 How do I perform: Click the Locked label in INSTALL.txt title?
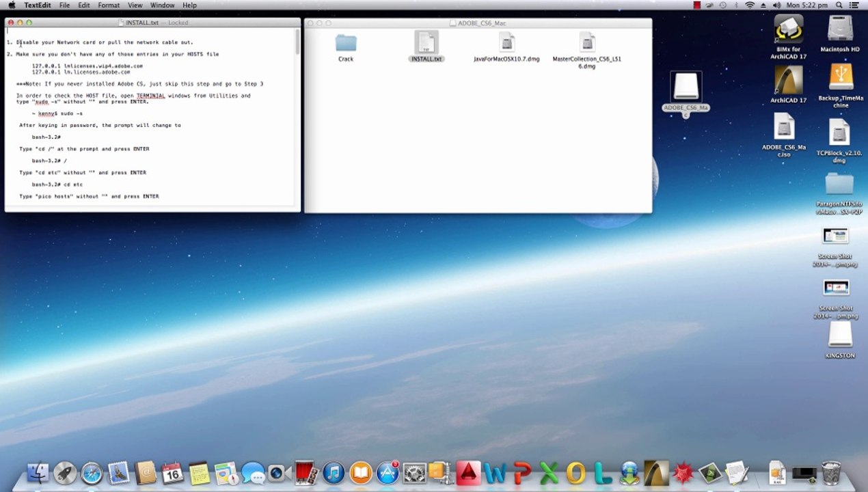[x=178, y=23]
